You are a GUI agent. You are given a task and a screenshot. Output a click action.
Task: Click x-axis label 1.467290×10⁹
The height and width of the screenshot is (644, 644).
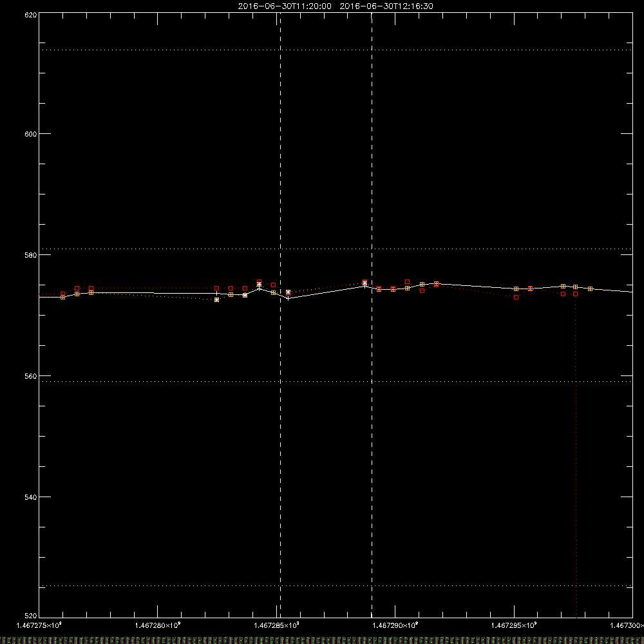pos(395,625)
